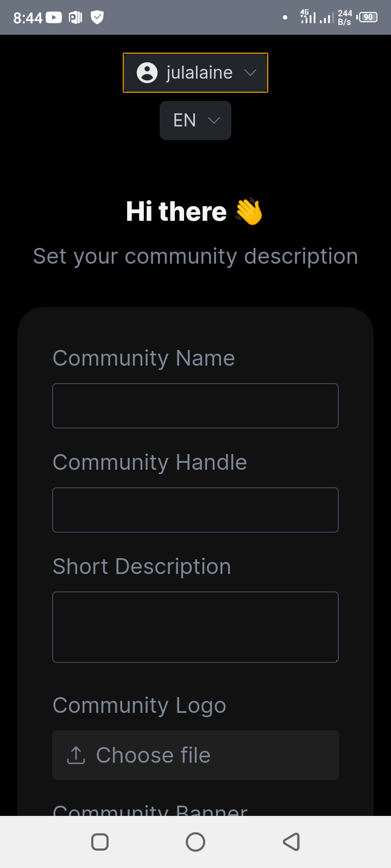Tap the recent apps square icon
Image resolution: width=391 pixels, height=868 pixels.
tap(100, 842)
